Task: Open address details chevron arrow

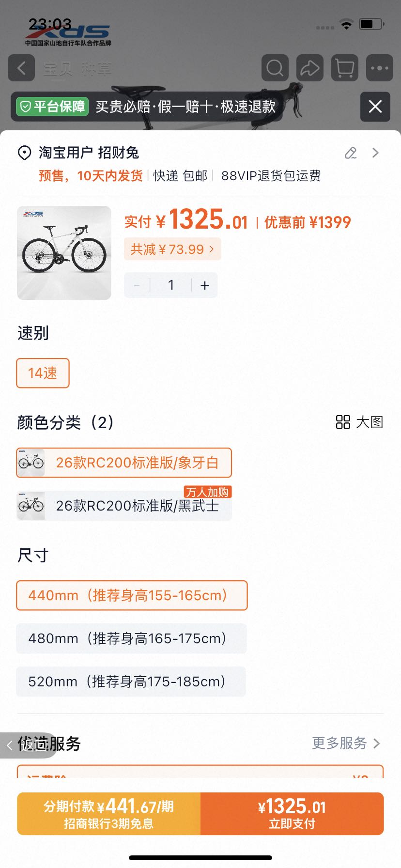Action: click(x=375, y=153)
